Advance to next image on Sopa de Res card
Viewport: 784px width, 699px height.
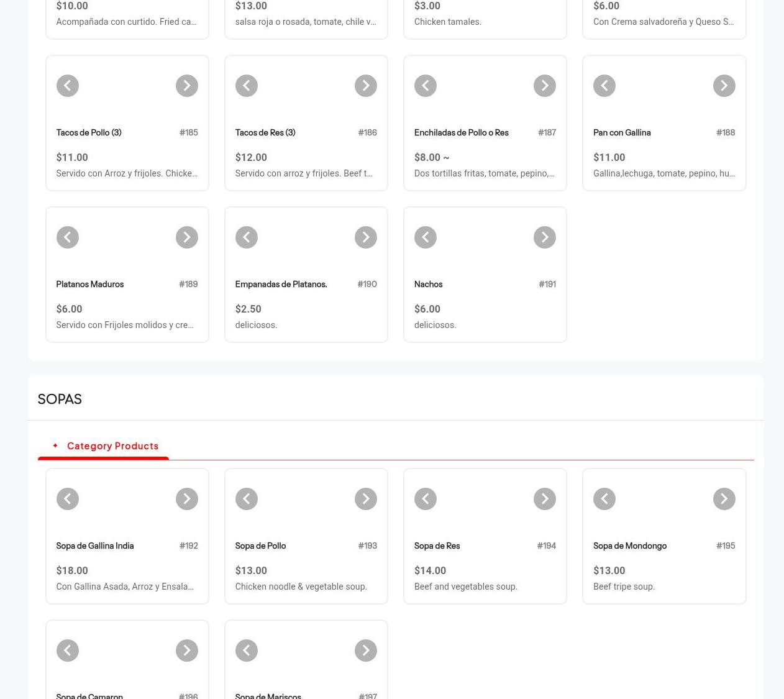pyautogui.click(x=544, y=499)
